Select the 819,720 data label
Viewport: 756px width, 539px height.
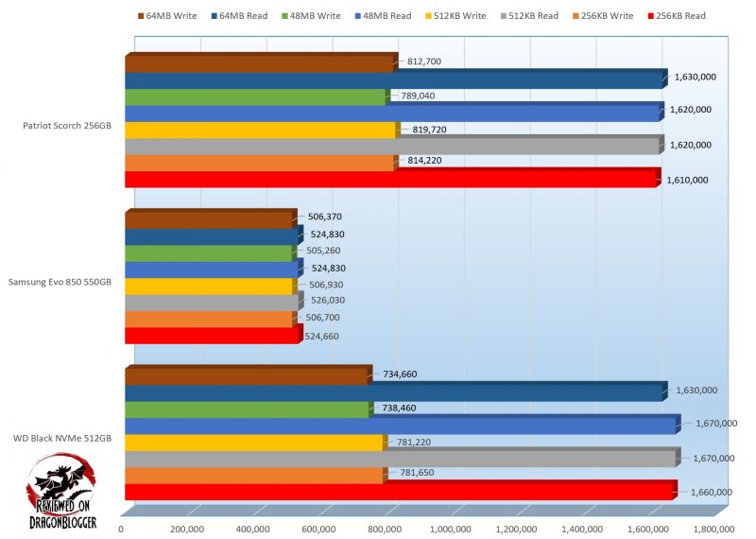pos(429,130)
